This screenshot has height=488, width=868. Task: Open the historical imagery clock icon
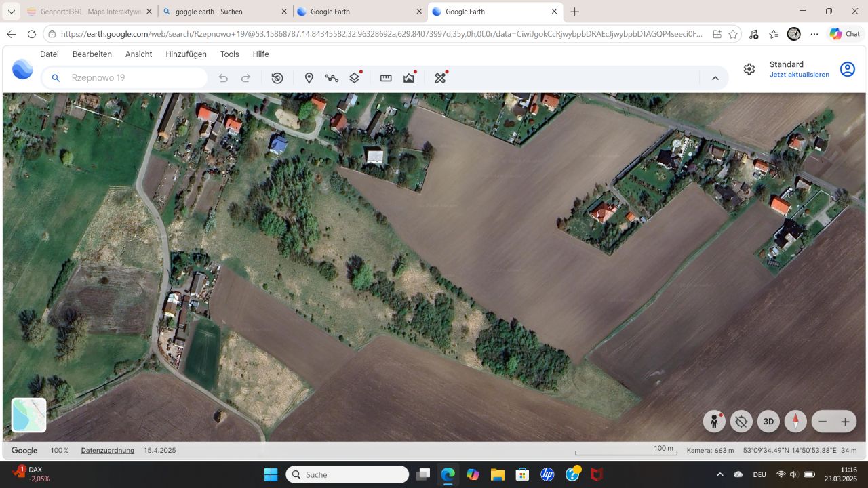[277, 78]
